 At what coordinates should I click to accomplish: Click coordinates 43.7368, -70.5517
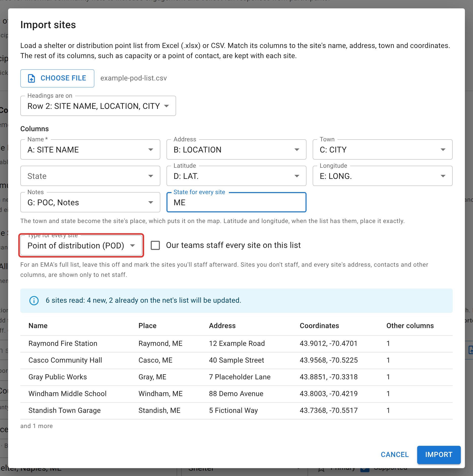pyautogui.click(x=329, y=410)
